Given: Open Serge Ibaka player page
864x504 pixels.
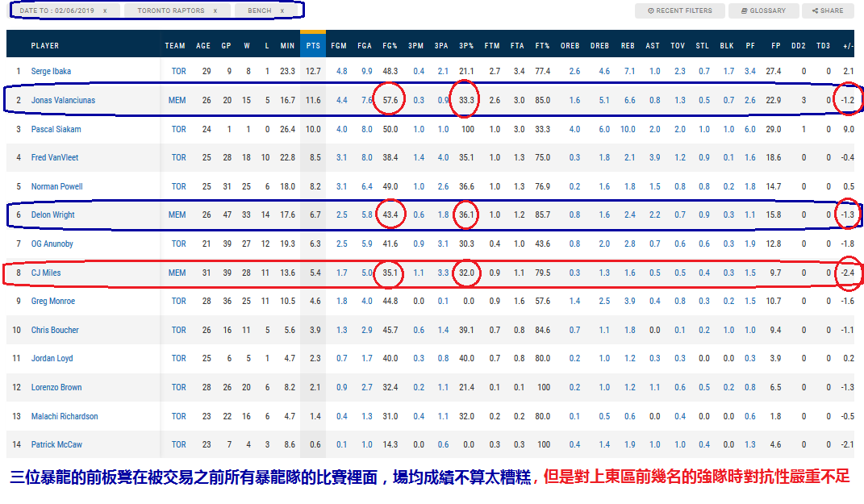Looking at the screenshot, I should click(51, 71).
